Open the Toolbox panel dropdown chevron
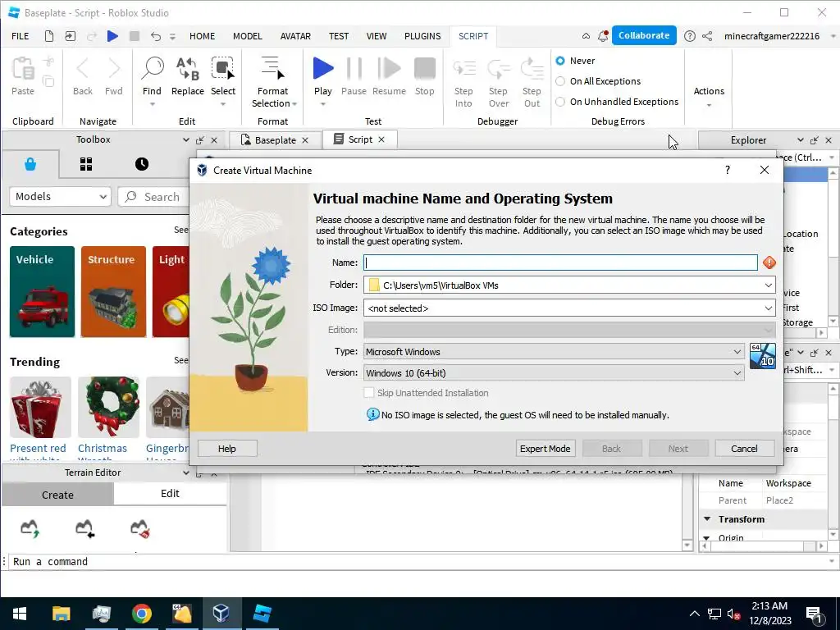Viewport: 840px width, 630px height. (x=186, y=139)
